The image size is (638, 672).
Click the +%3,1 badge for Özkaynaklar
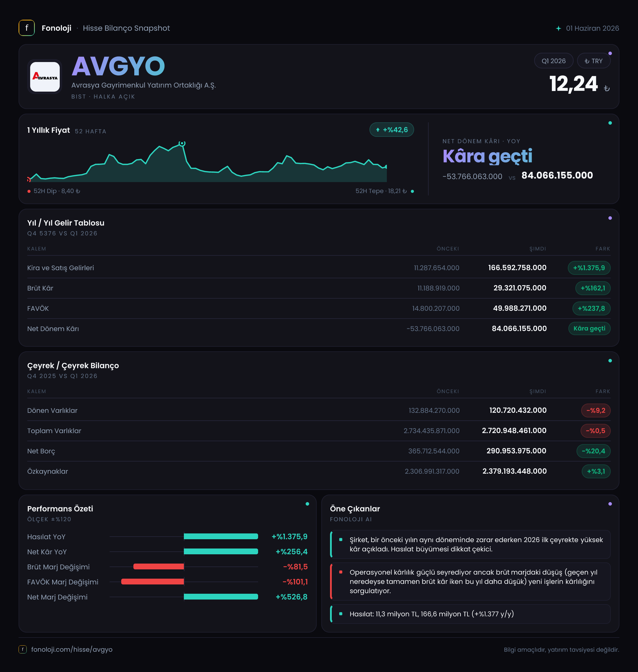pyautogui.click(x=596, y=471)
